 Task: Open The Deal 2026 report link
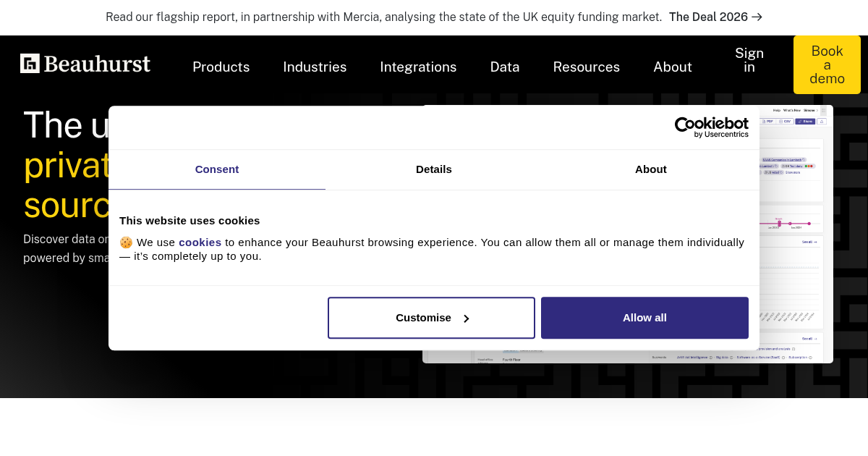pos(715,17)
